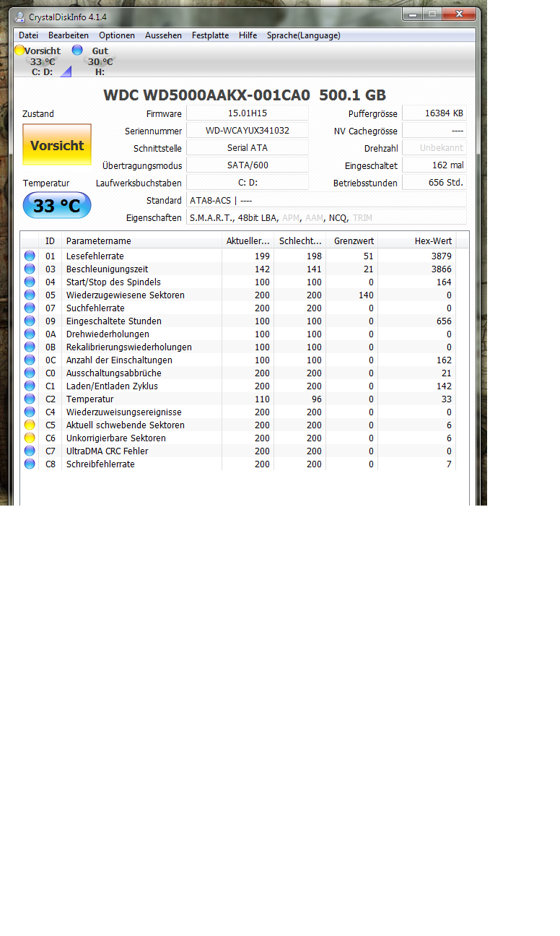Click status icon for Rekalibrierungswiederholungen
The width and height of the screenshot is (560, 936).
[x=30, y=347]
